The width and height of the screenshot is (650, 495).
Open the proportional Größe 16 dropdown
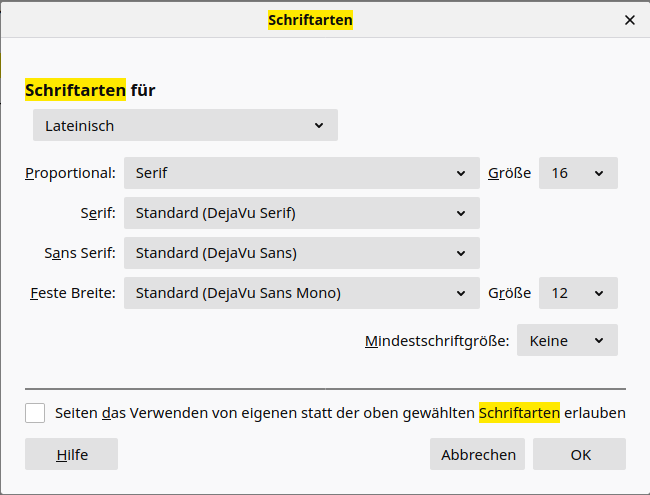[578, 173]
